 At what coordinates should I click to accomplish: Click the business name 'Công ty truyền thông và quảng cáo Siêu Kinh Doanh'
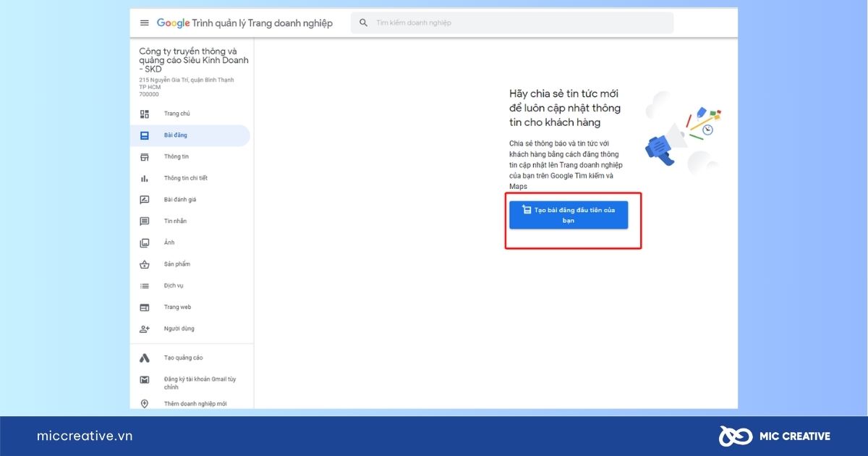tap(194, 60)
